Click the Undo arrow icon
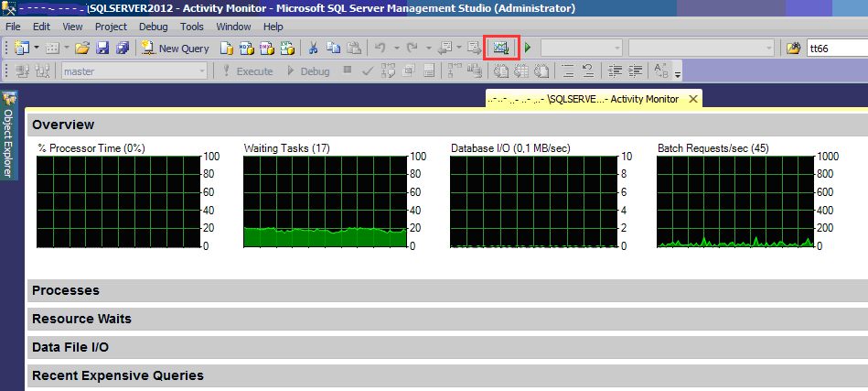This screenshot has height=391, width=868. click(380, 48)
